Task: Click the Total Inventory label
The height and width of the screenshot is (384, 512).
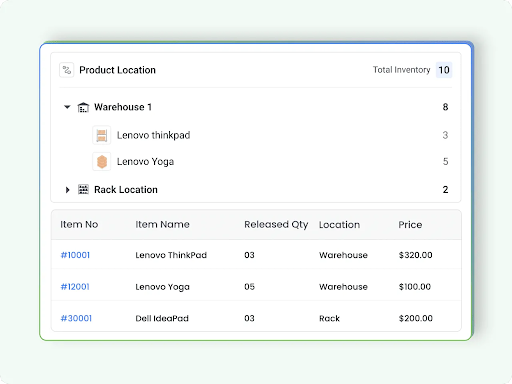Action: click(x=401, y=70)
